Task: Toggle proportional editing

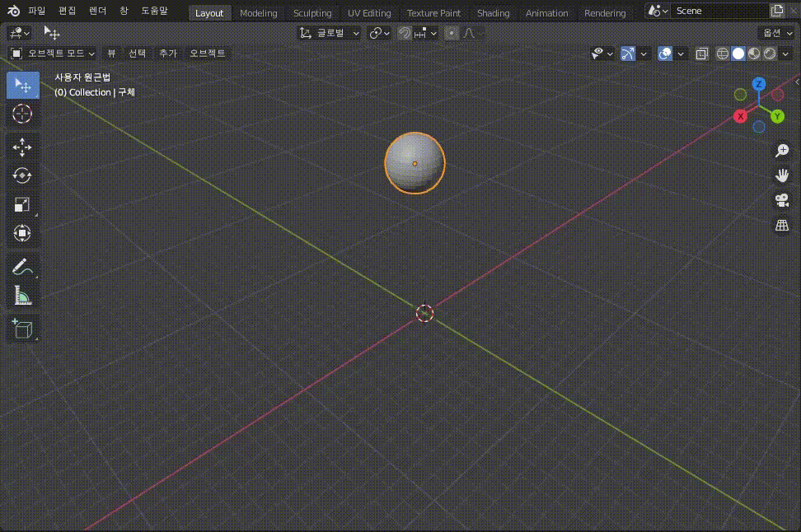Action: [452, 33]
